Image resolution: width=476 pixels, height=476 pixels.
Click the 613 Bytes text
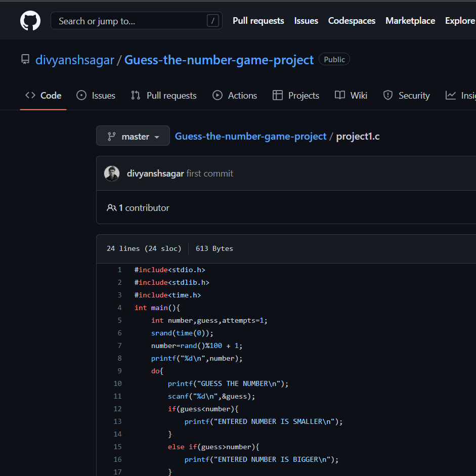(x=214, y=248)
